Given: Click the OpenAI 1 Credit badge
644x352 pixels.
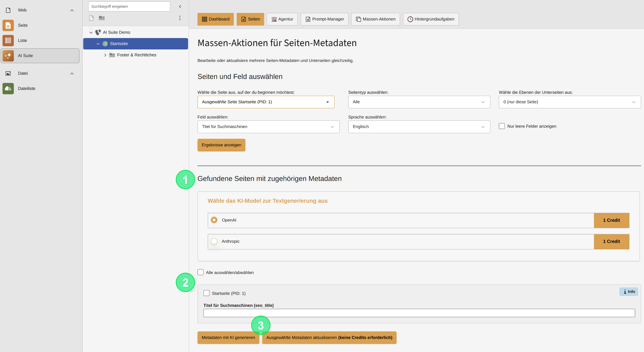Looking at the screenshot, I should (x=611, y=220).
